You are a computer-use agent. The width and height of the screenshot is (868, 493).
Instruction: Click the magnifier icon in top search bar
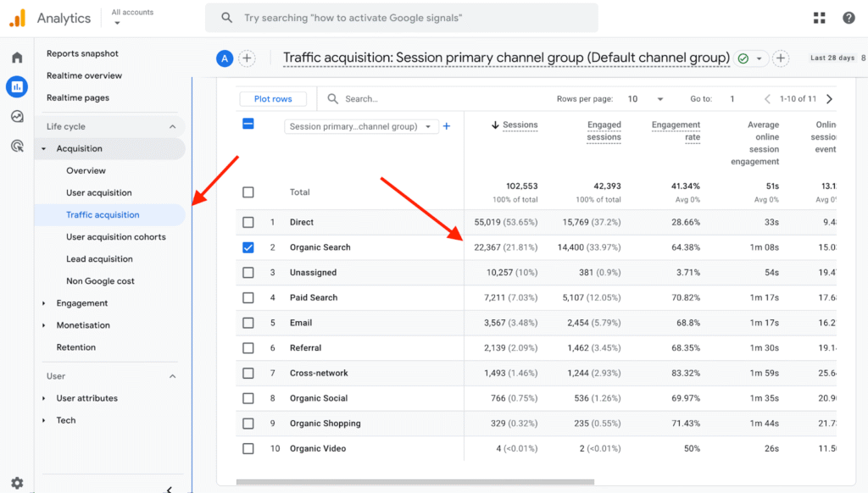tap(226, 18)
